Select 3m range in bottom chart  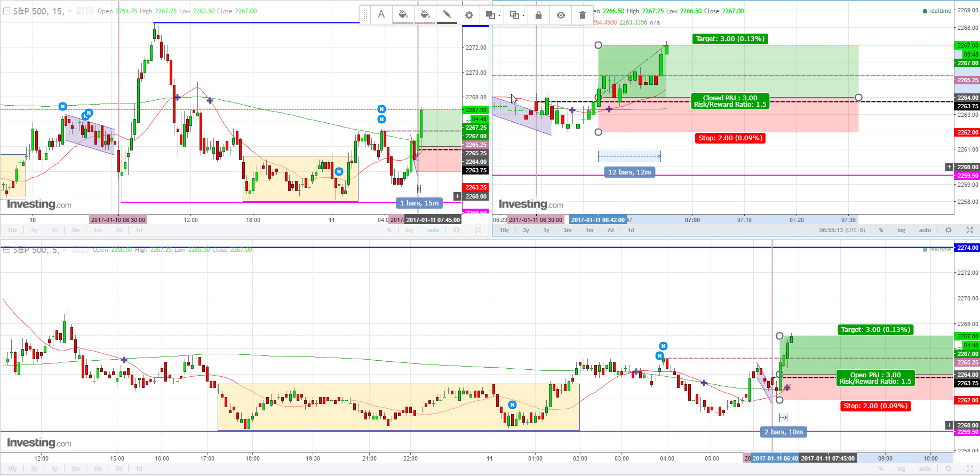point(76,469)
